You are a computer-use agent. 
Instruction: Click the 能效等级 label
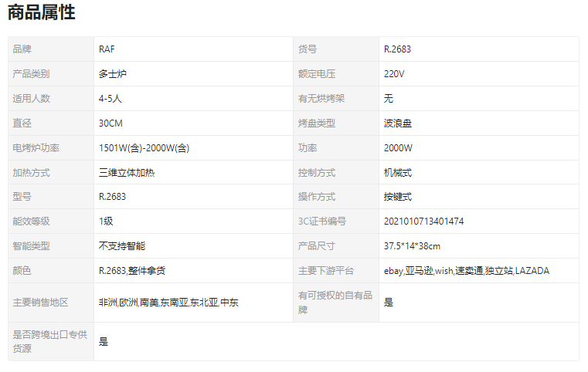pyautogui.click(x=31, y=222)
